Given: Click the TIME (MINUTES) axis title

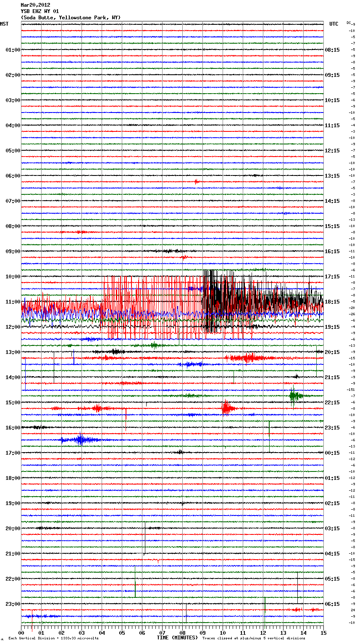Looking at the screenshot, I should pyautogui.click(x=177, y=638).
